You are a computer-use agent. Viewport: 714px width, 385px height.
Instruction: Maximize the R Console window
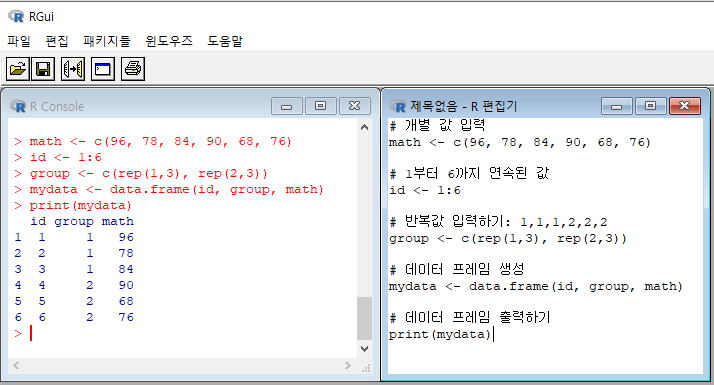[321, 106]
